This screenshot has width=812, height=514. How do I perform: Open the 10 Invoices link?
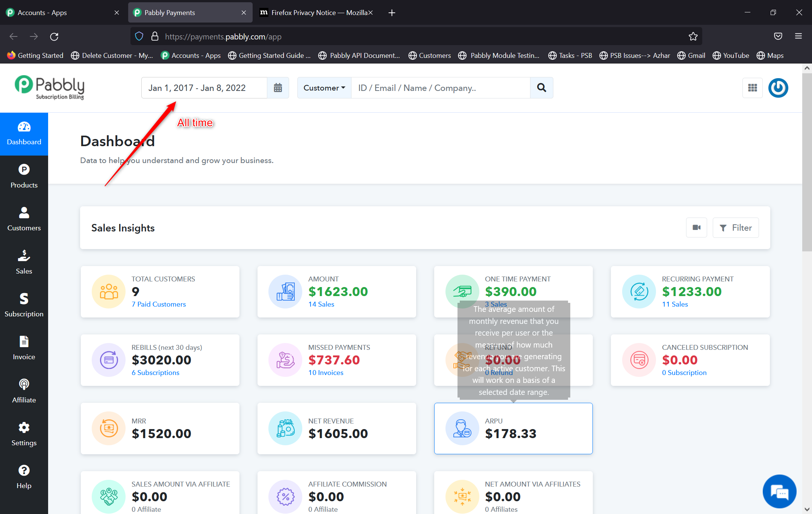pos(326,373)
